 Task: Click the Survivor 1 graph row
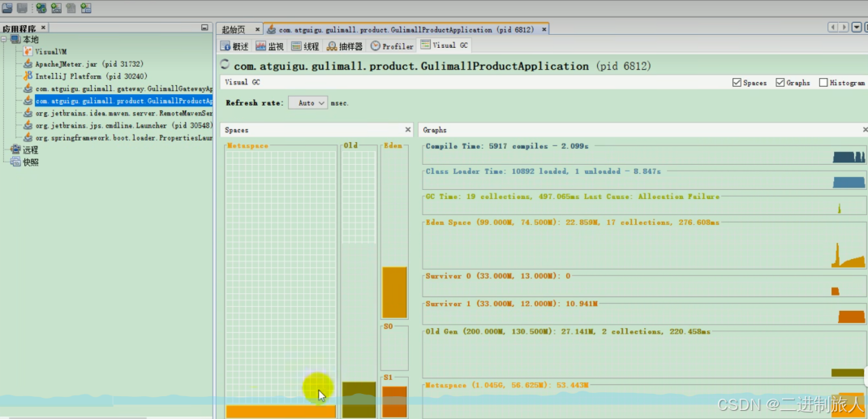click(x=644, y=313)
